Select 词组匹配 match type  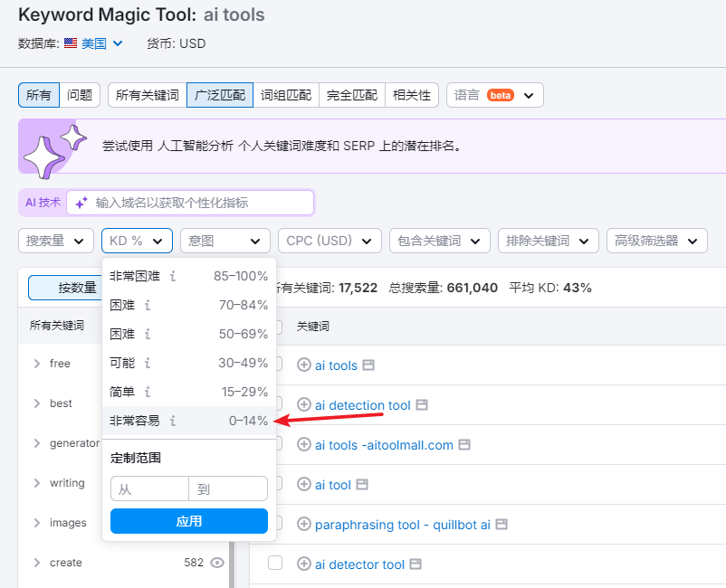[x=286, y=95]
